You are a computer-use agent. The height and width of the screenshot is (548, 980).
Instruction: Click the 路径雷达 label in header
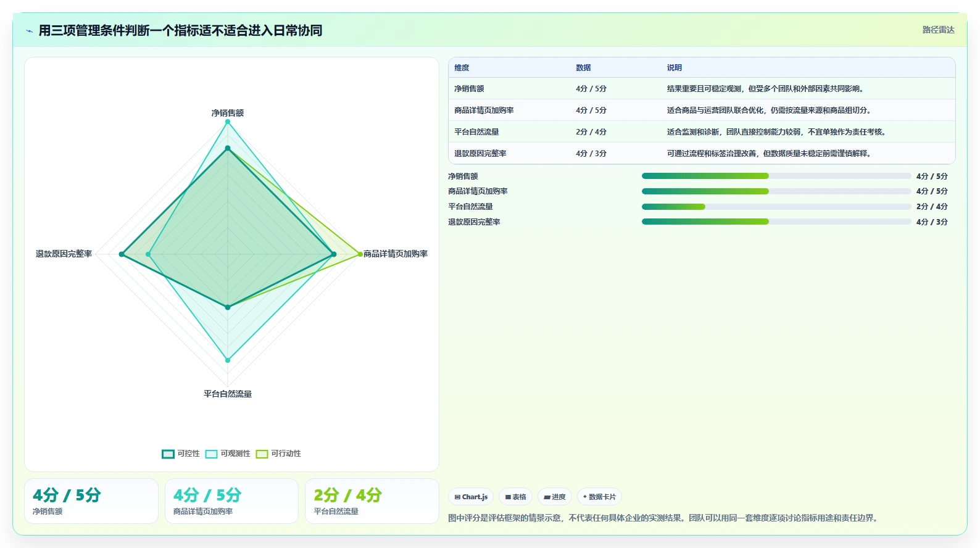tap(938, 30)
